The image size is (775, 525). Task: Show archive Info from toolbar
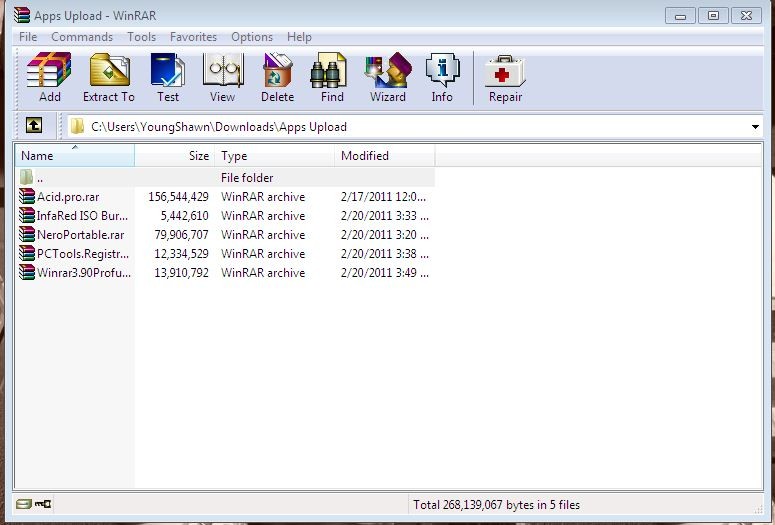pyautogui.click(x=442, y=78)
